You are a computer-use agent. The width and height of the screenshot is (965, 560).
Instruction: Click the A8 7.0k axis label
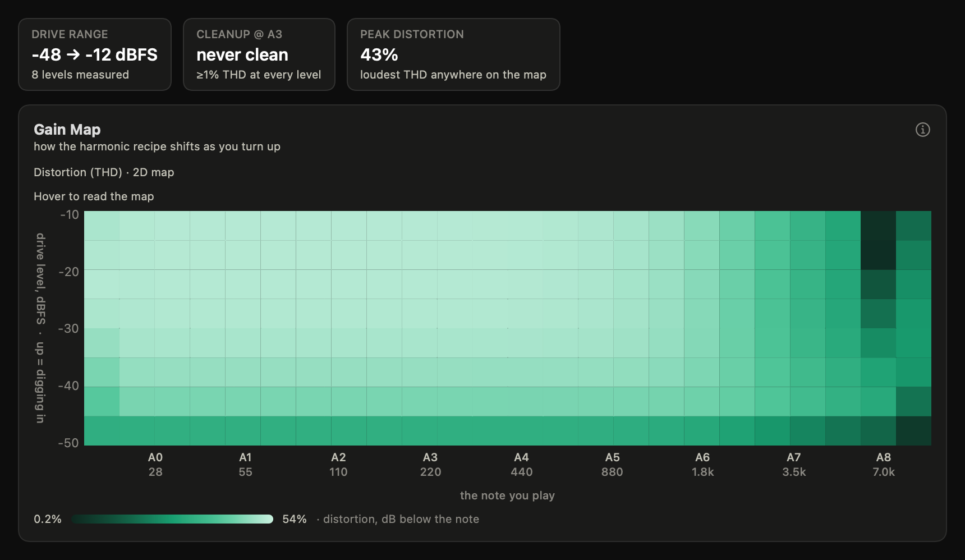[x=884, y=465]
